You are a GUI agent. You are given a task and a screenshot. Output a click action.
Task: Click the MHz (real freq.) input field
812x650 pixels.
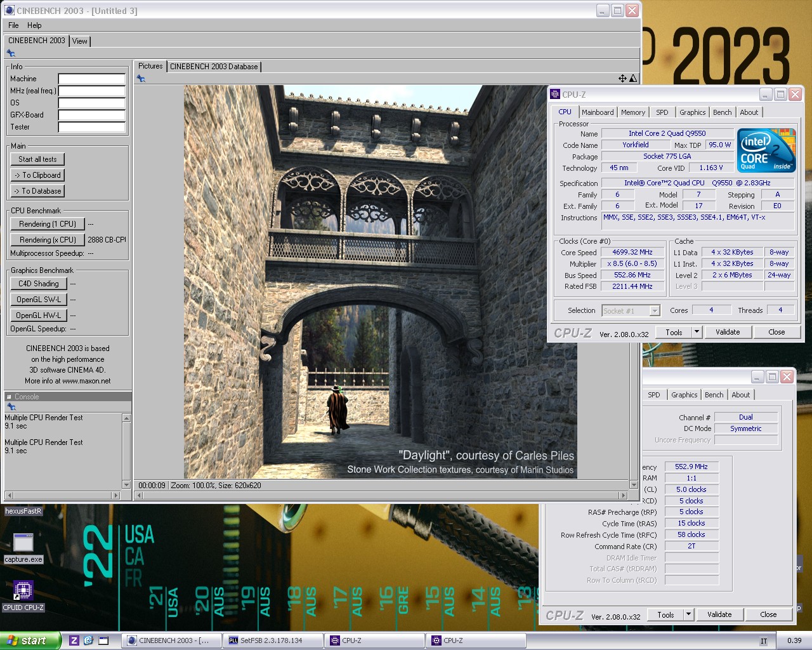(92, 91)
